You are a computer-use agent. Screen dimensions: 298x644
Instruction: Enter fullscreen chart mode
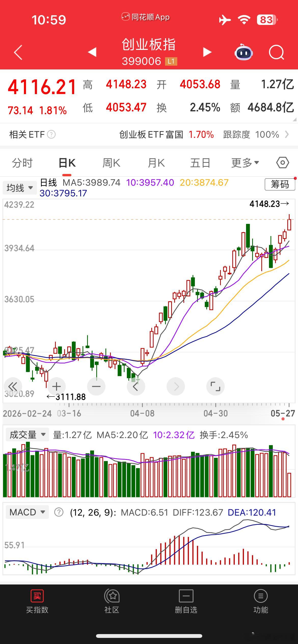(215, 387)
